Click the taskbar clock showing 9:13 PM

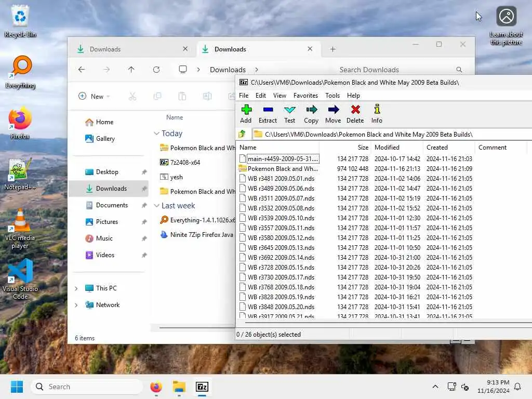click(x=494, y=387)
